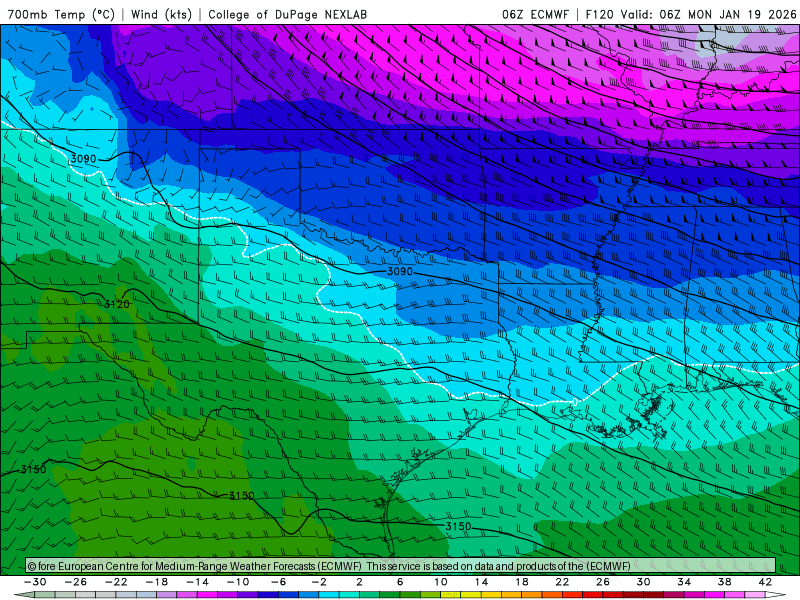The height and width of the screenshot is (600, 800).
Task: Click the "F120" forecast hour text
Action: tap(599, 14)
